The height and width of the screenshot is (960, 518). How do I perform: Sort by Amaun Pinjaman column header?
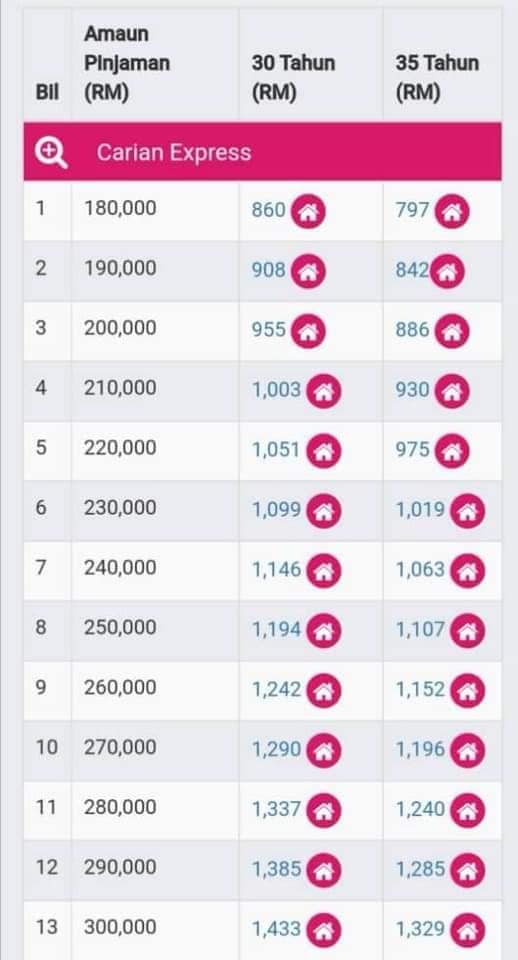click(127, 64)
